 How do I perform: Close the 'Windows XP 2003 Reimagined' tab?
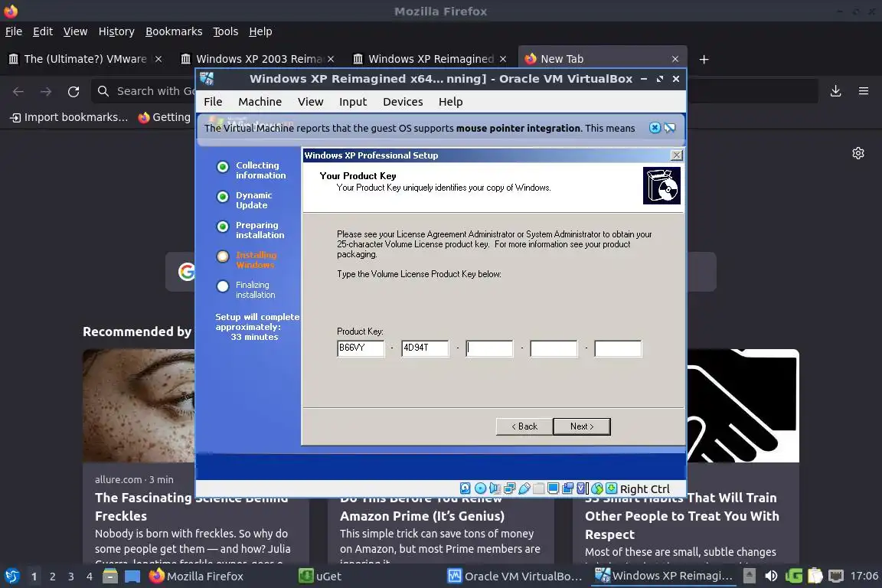(x=331, y=59)
